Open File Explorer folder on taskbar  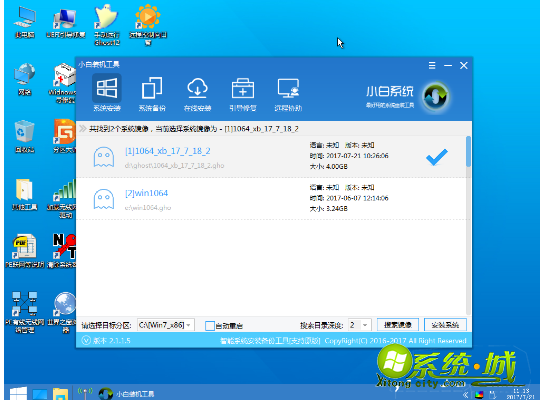click(61, 394)
